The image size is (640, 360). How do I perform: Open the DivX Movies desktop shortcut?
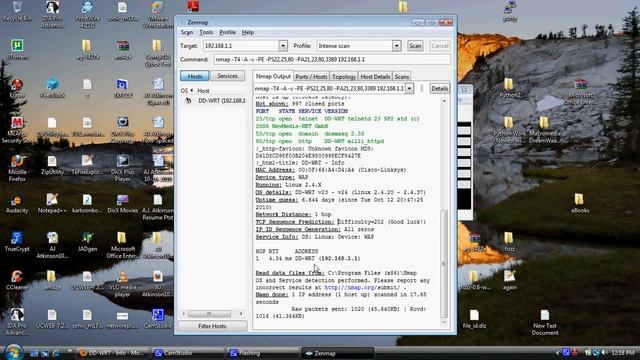point(122,204)
